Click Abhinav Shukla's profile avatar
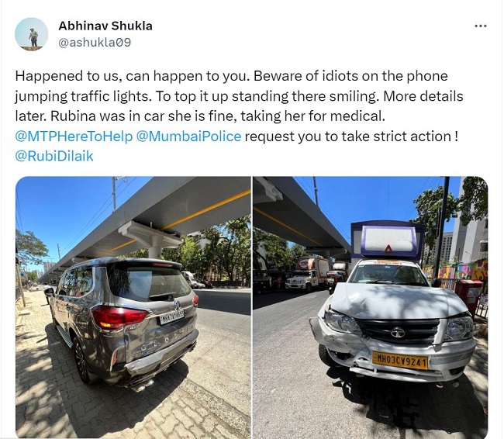This screenshot has height=439, width=504. 32,34
